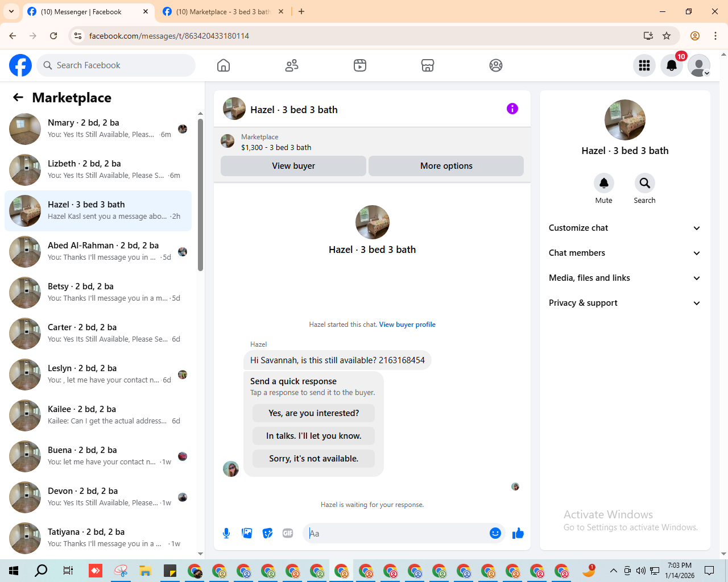This screenshot has height=582, width=728.
Task: Open Windows taskbar search
Action: pyautogui.click(x=41, y=571)
